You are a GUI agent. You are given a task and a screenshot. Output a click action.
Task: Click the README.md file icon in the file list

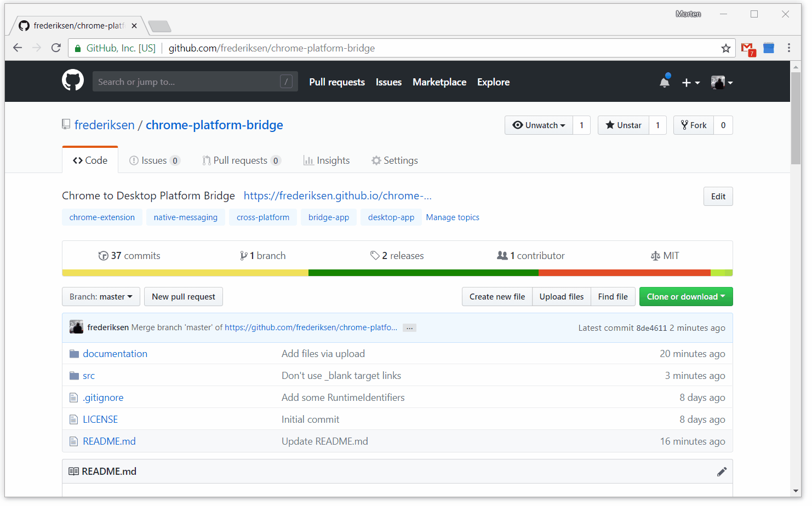click(x=74, y=441)
